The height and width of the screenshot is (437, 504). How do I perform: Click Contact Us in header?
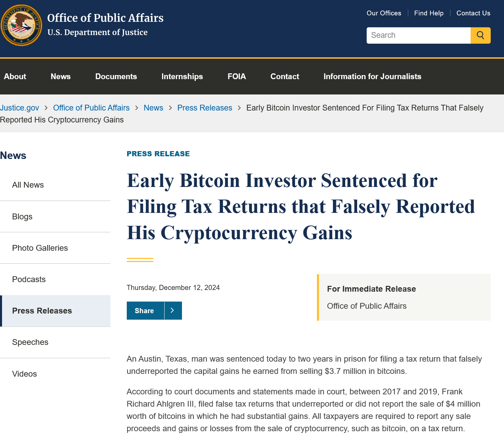[473, 13]
